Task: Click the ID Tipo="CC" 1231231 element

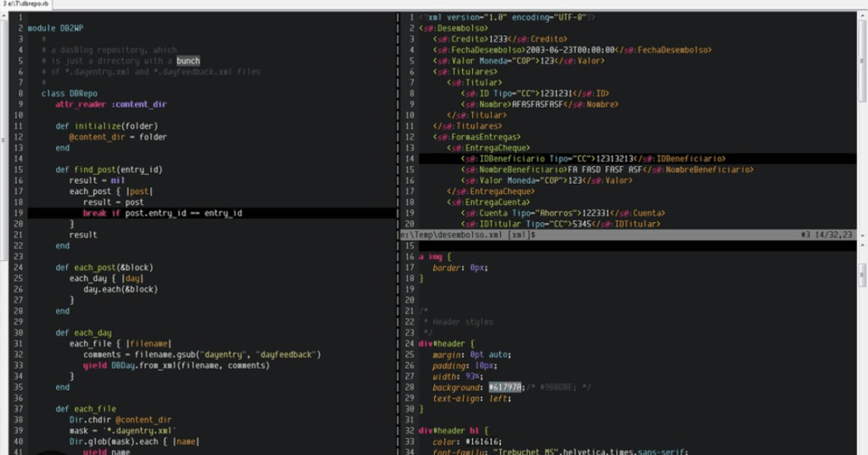Action: 535,93
